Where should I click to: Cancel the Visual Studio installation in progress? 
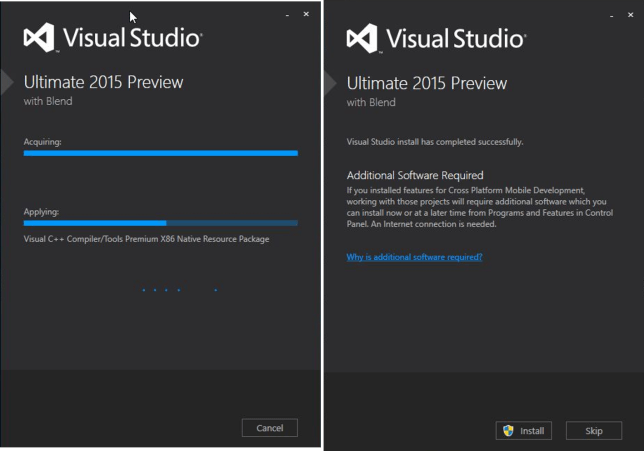click(x=269, y=428)
